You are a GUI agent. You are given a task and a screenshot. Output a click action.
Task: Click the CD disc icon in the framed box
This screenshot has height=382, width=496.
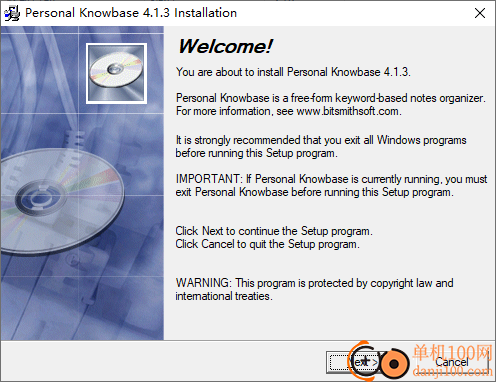click(x=116, y=73)
